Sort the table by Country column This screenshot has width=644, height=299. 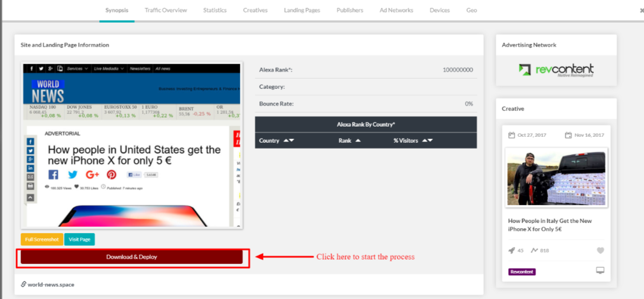tap(276, 141)
